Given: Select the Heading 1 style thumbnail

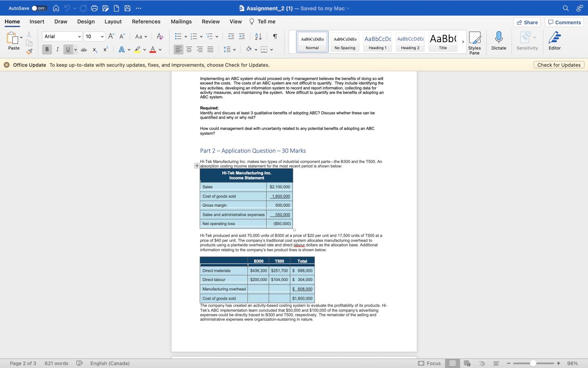Looking at the screenshot, I should (377, 42).
